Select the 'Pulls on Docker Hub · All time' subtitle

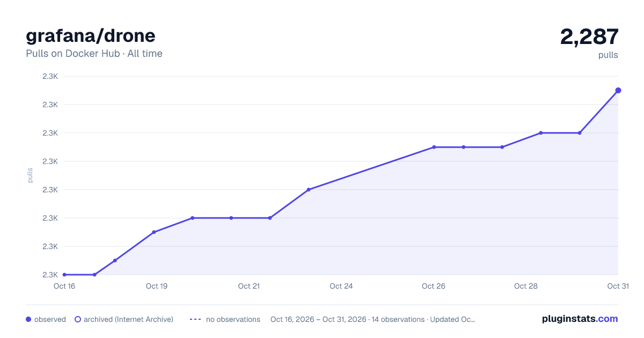click(94, 54)
